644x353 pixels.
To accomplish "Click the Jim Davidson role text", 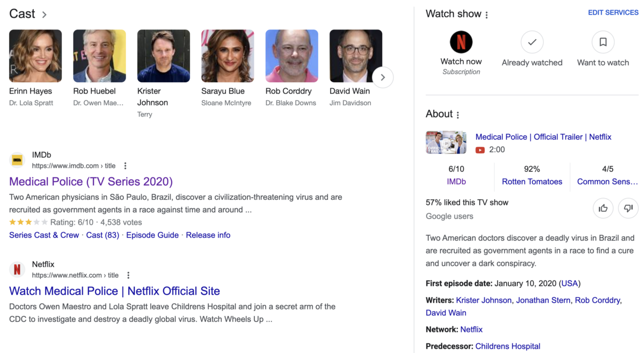I will coord(350,103).
